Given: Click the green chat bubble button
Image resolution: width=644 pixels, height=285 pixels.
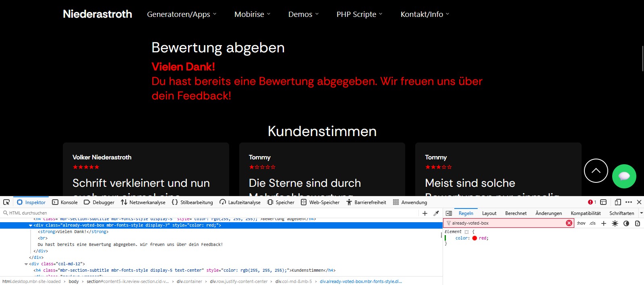Looking at the screenshot, I should click(624, 176).
